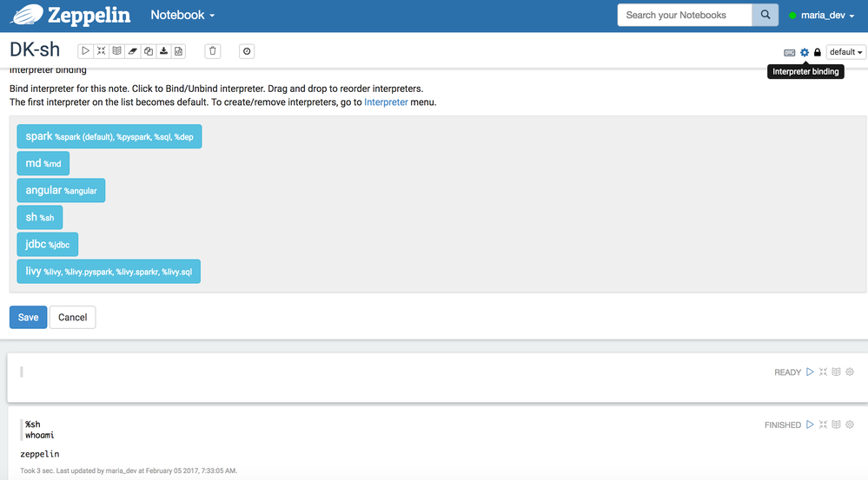The height and width of the screenshot is (480, 868).
Task: Clear all paragraph output with eraser icon
Action: (132, 51)
